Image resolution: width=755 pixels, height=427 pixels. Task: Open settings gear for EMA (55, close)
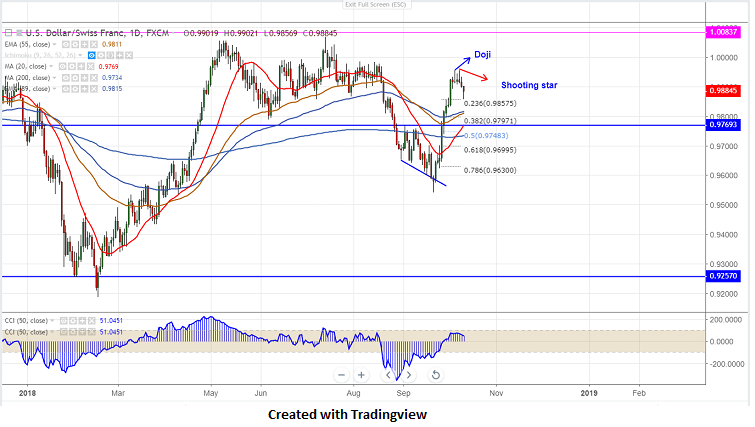click(75, 44)
